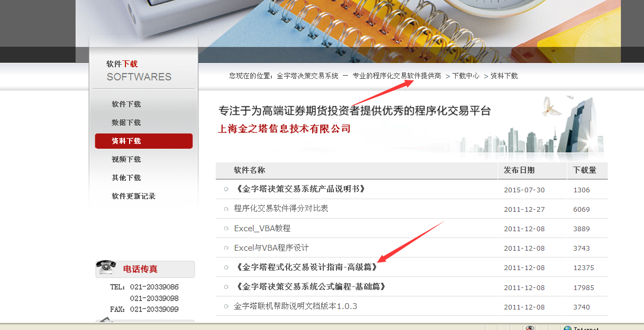This screenshot has width=644, height=330.
Task: Click the date in the 设计指南-高级篇 row
Action: (524, 268)
